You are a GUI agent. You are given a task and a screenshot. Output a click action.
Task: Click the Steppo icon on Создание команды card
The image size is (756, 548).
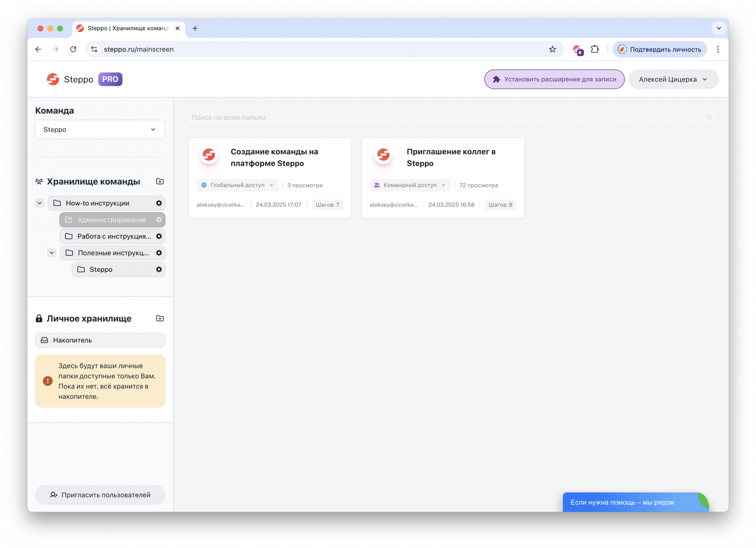tap(209, 155)
